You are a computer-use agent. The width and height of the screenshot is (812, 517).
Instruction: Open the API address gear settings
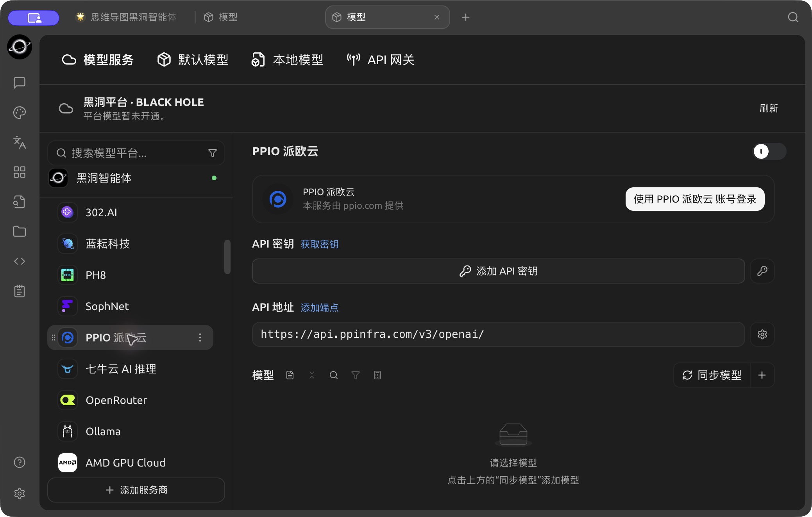tap(762, 334)
